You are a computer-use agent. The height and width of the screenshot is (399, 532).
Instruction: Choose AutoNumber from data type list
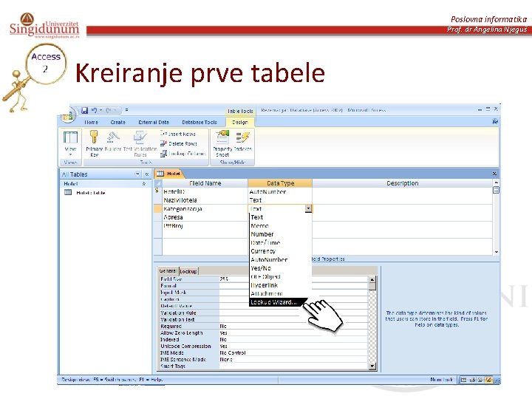280,259
